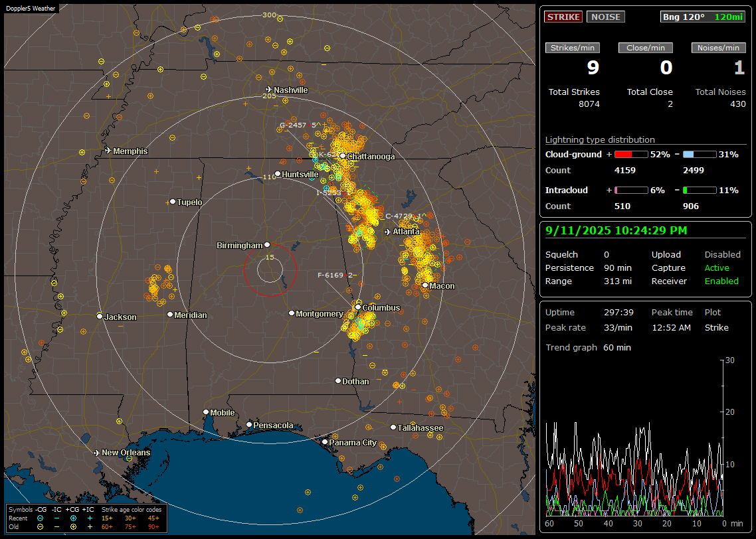
Task: Click the Macon city marker
Action: 425,285
